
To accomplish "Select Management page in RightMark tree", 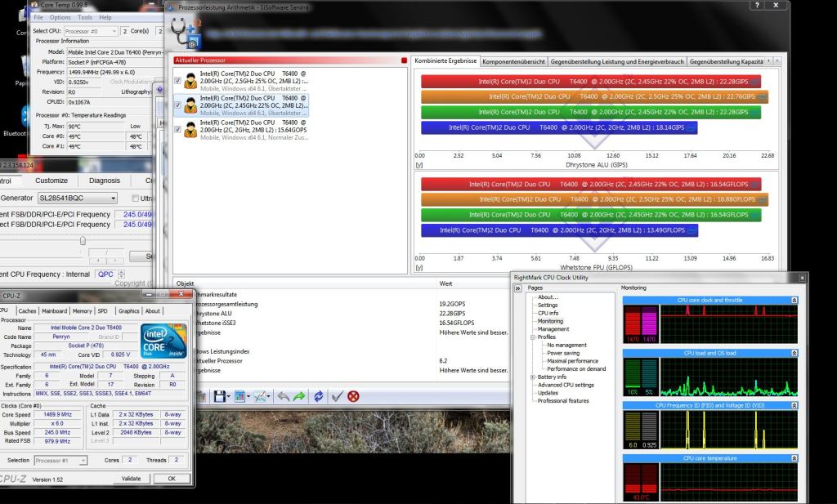I will click(x=553, y=329).
